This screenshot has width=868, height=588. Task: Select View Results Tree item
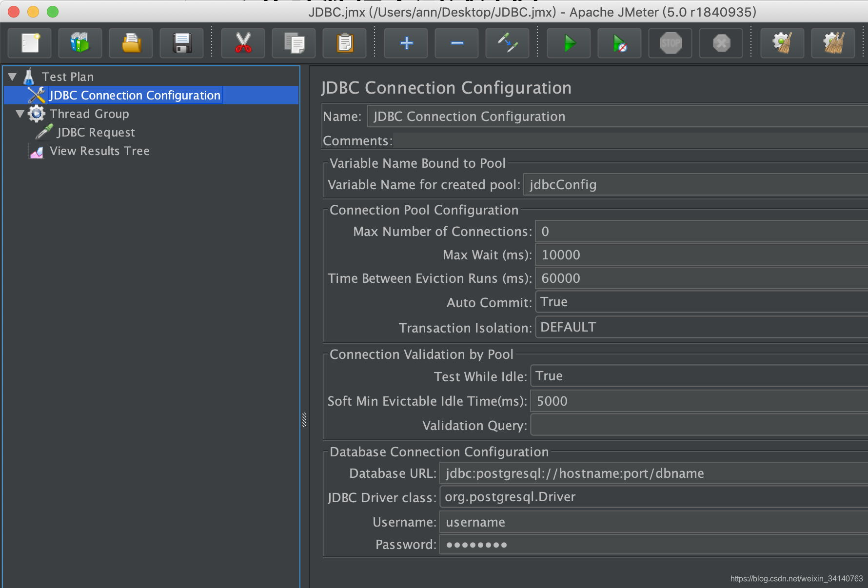pos(99,151)
